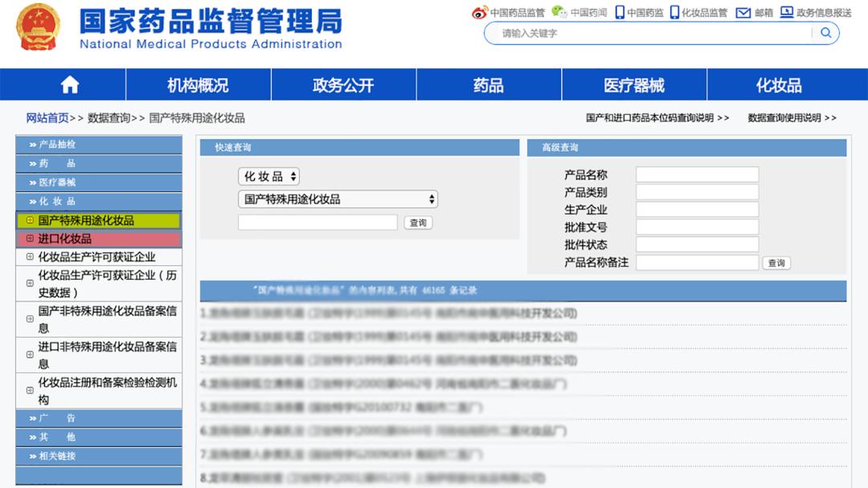
Task: Open the WeChat 中国药闻 icon
Action: pyautogui.click(x=560, y=12)
